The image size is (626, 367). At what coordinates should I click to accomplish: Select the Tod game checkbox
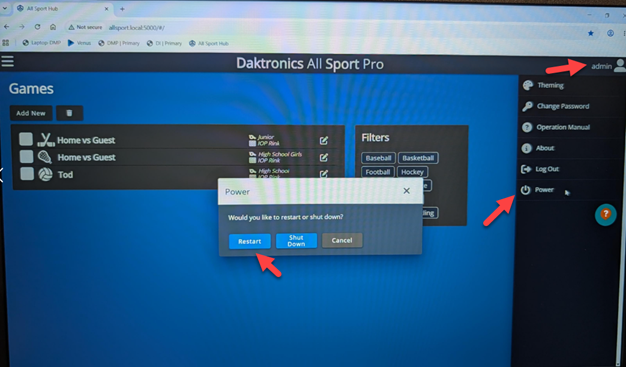coord(27,174)
